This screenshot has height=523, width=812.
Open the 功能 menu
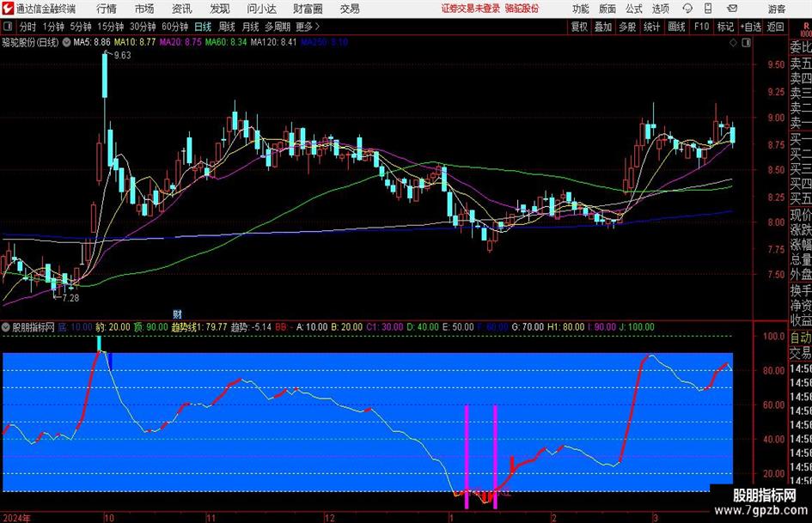click(x=581, y=9)
